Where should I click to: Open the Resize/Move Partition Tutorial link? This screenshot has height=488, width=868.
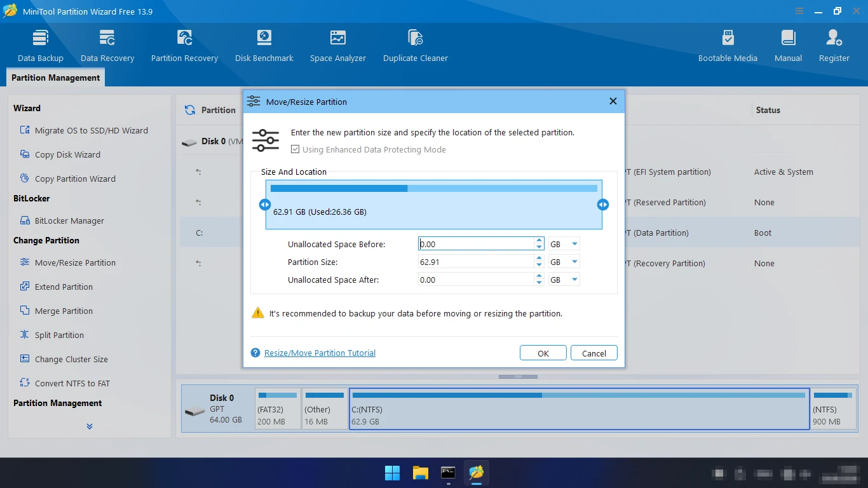pyautogui.click(x=320, y=353)
